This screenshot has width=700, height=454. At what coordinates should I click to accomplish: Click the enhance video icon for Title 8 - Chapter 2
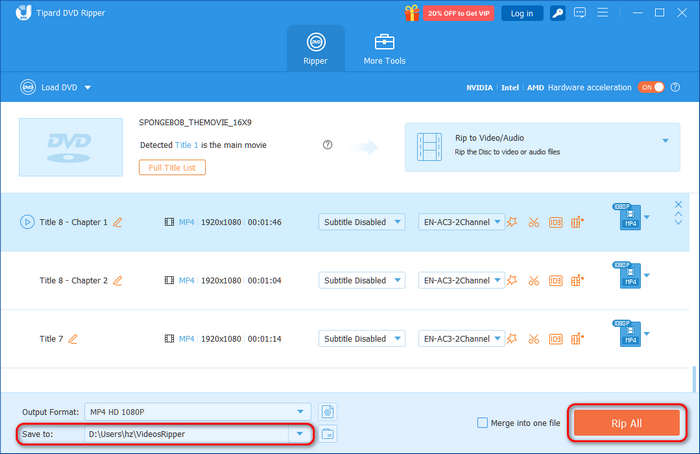click(577, 280)
